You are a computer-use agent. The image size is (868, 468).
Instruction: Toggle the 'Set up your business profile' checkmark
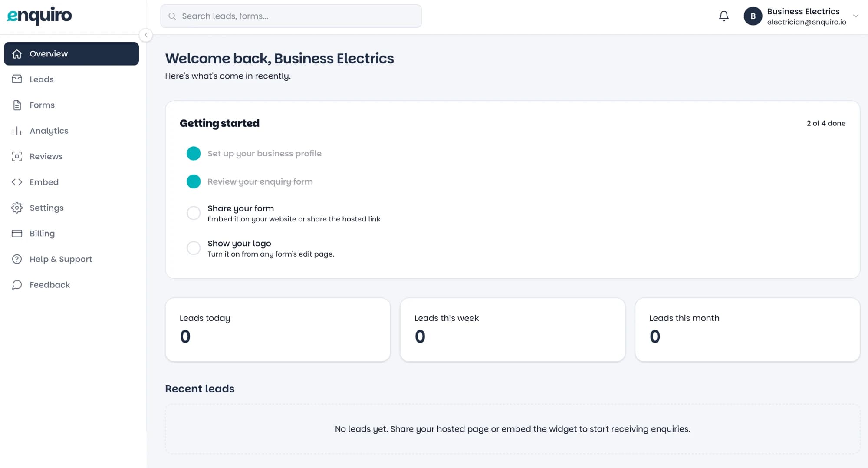(x=194, y=153)
